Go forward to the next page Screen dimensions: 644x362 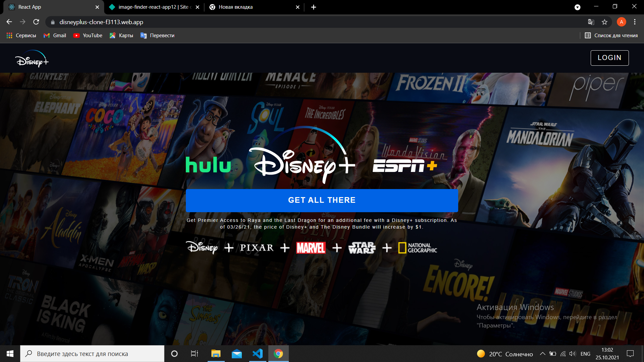pos(22,22)
